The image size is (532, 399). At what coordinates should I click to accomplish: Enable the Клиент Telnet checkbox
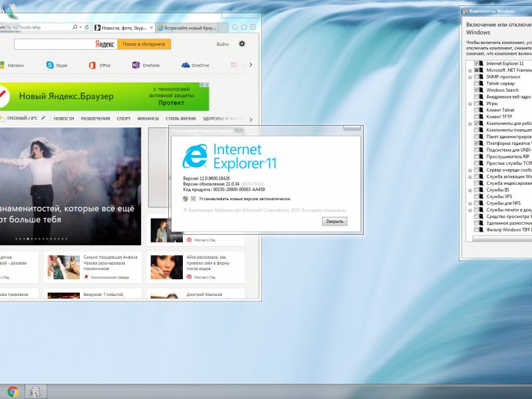476,110
